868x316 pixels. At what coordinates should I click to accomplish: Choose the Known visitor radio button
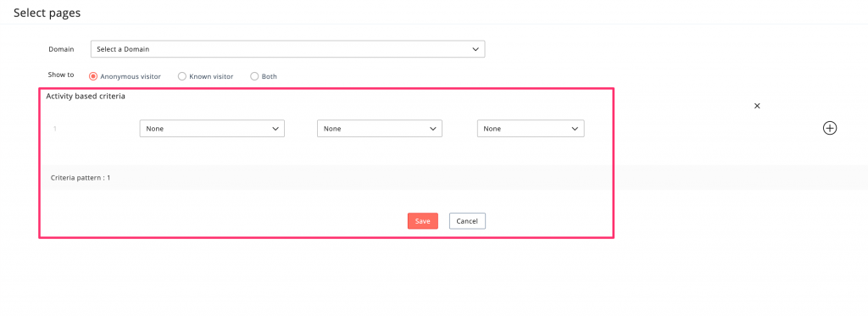pyautogui.click(x=181, y=76)
